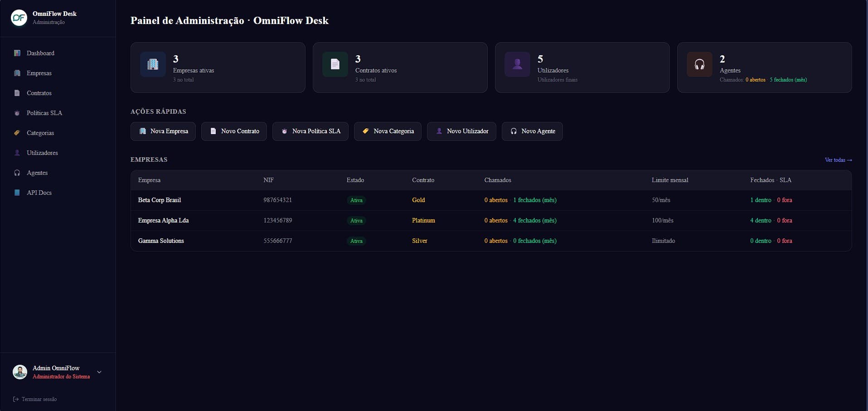868x411 pixels.
Task: Select Empresas in the navigation menu
Action: [x=39, y=73]
